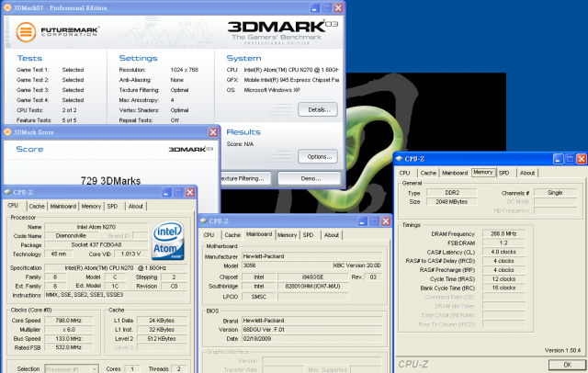Select SPD tab in middle CPU-Z window

(x=309, y=235)
